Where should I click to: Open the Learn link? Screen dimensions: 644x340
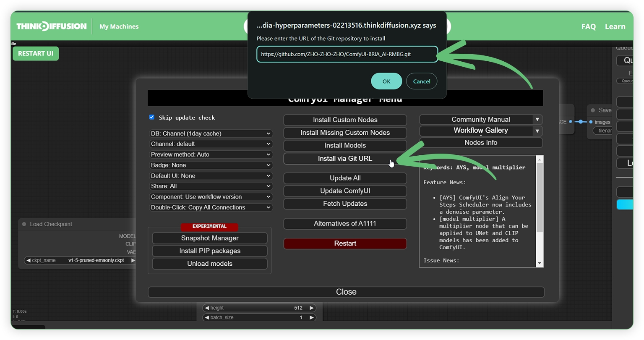(x=615, y=26)
